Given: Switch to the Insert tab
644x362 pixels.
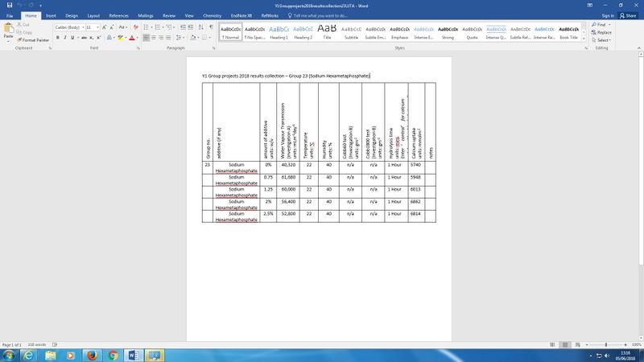Looking at the screenshot, I should click(x=51, y=15).
